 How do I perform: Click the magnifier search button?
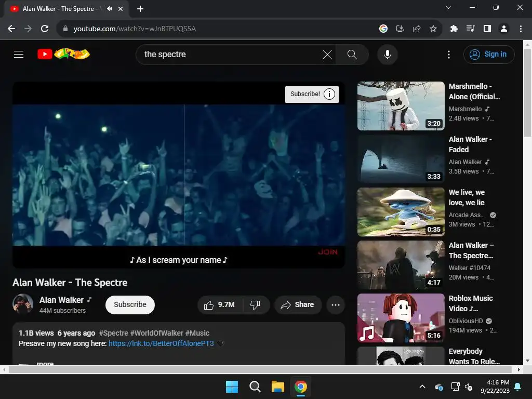352,55
